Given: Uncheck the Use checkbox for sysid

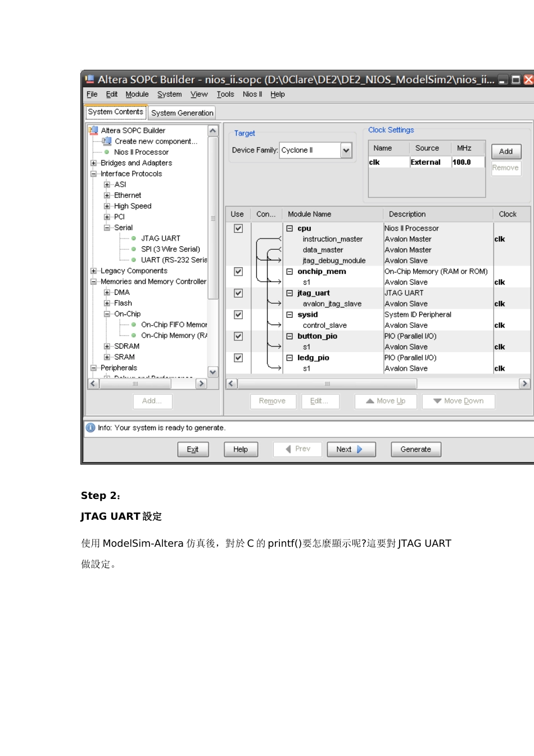Looking at the screenshot, I should click(x=238, y=314).
